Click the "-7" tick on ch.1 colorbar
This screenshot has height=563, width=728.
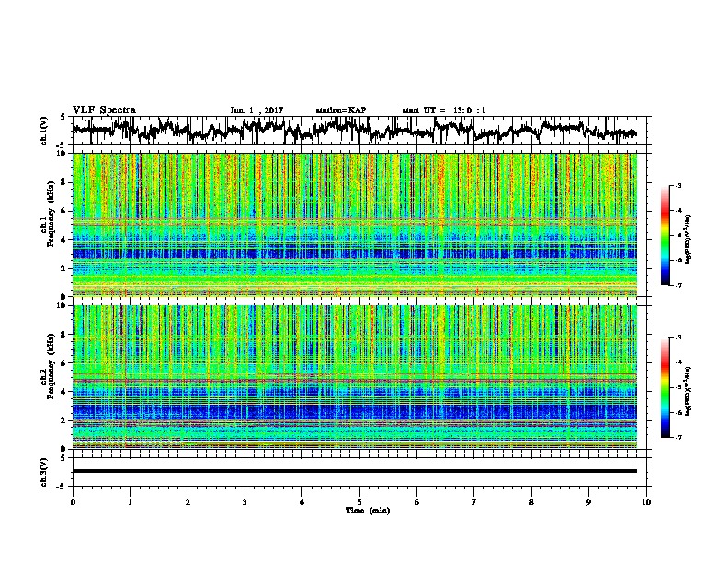(x=677, y=285)
